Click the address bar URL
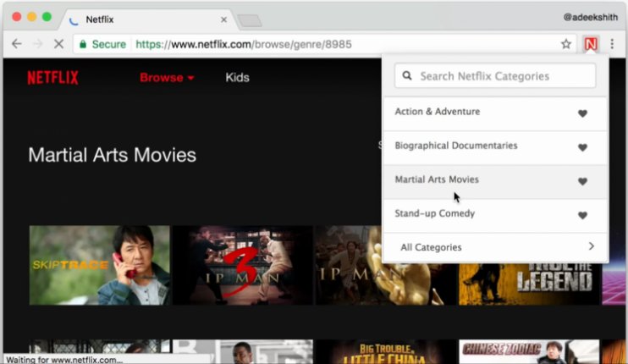Viewport: 628px width, 364px height. click(244, 44)
